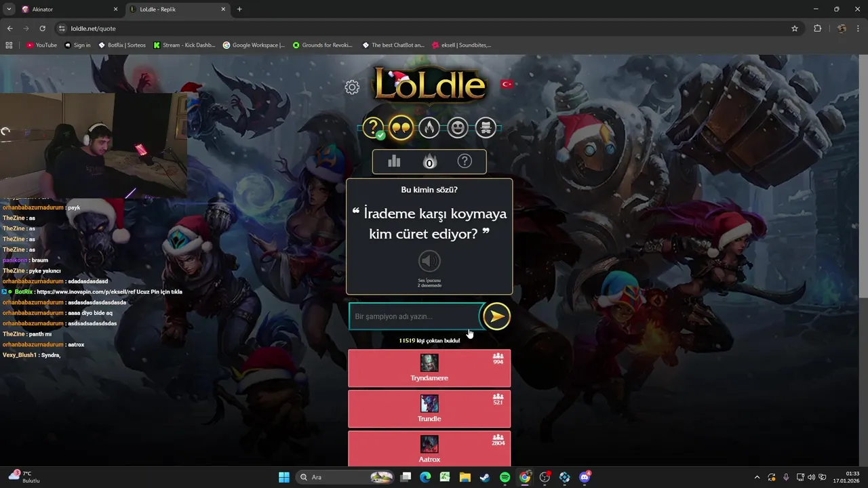Go back in browser history

pyautogui.click(x=9, y=28)
